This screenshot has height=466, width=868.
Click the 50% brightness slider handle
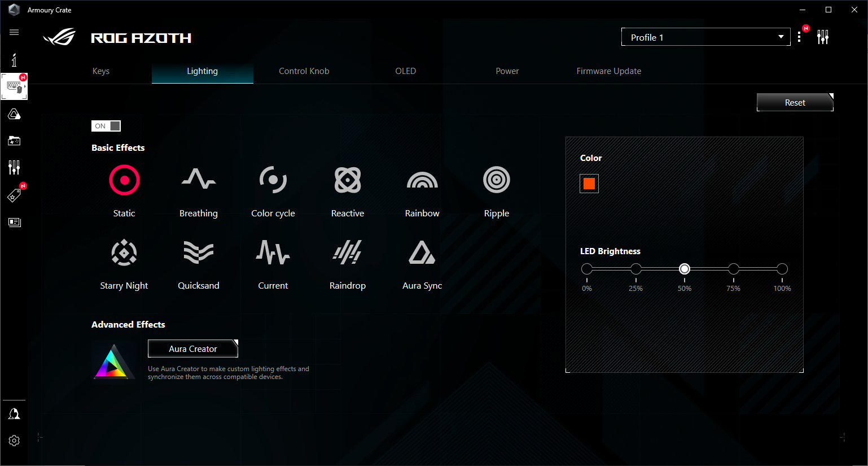685,269
